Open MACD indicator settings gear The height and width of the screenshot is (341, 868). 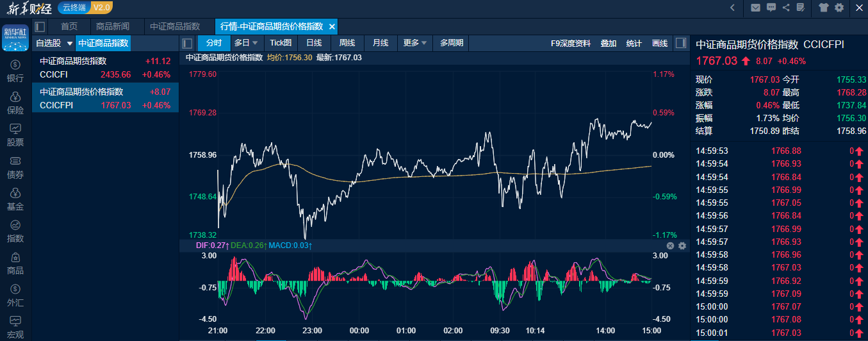[682, 245]
